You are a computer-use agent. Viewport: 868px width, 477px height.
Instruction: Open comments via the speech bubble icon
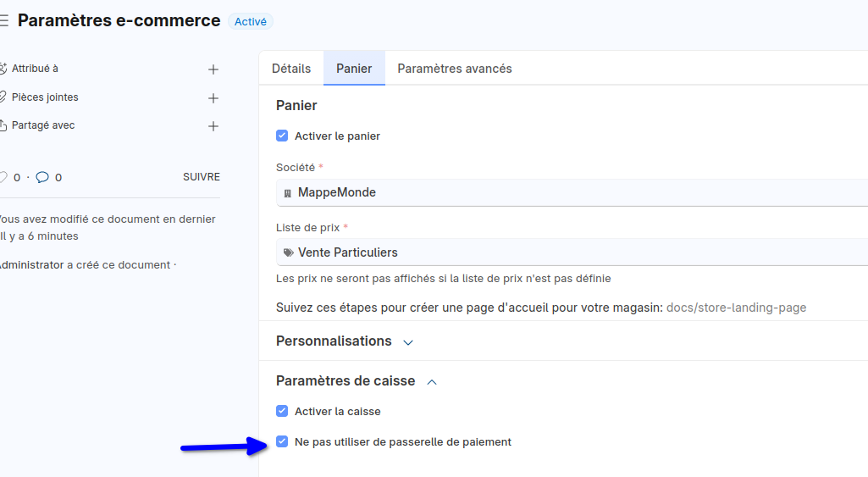(42, 177)
